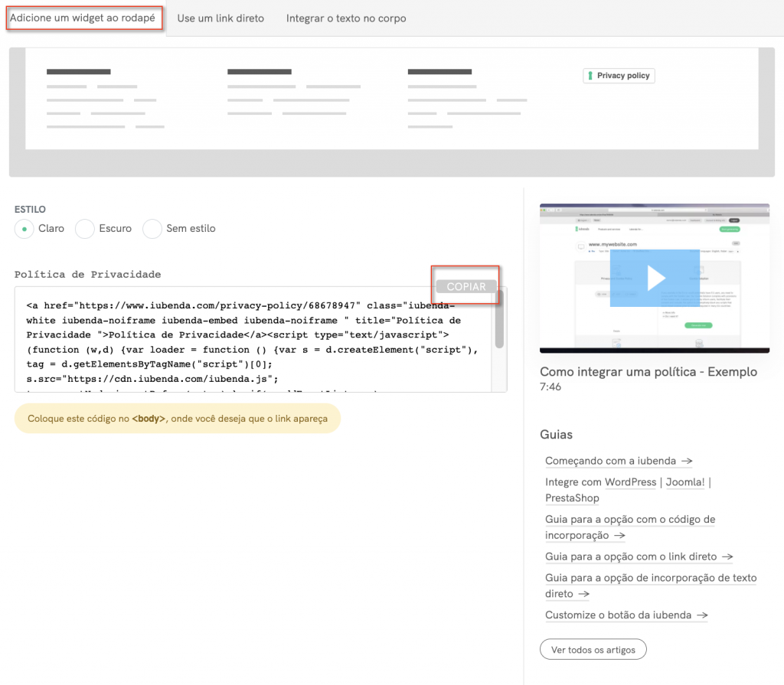Open guide for the link direto option
Viewport: 784px width, 685px height.
point(639,556)
